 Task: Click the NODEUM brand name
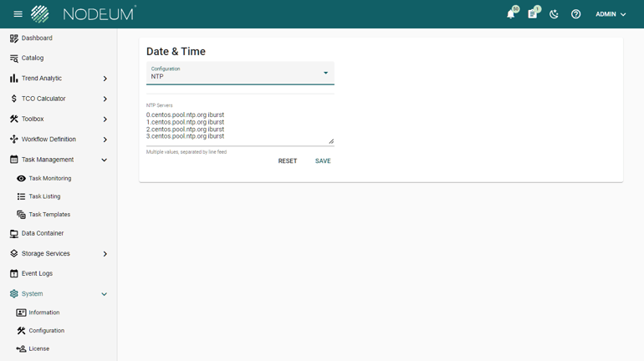tap(99, 14)
